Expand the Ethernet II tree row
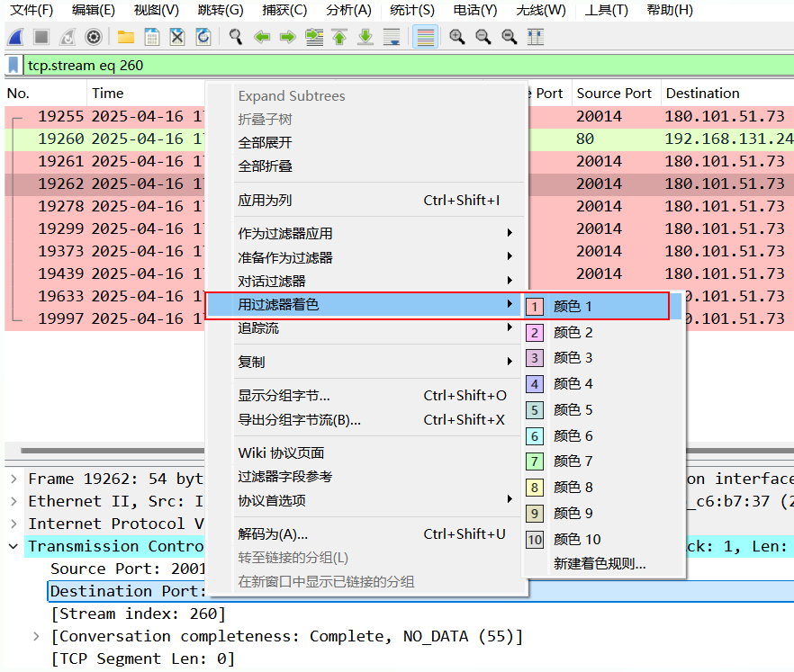This screenshot has width=794, height=672. click(x=14, y=501)
